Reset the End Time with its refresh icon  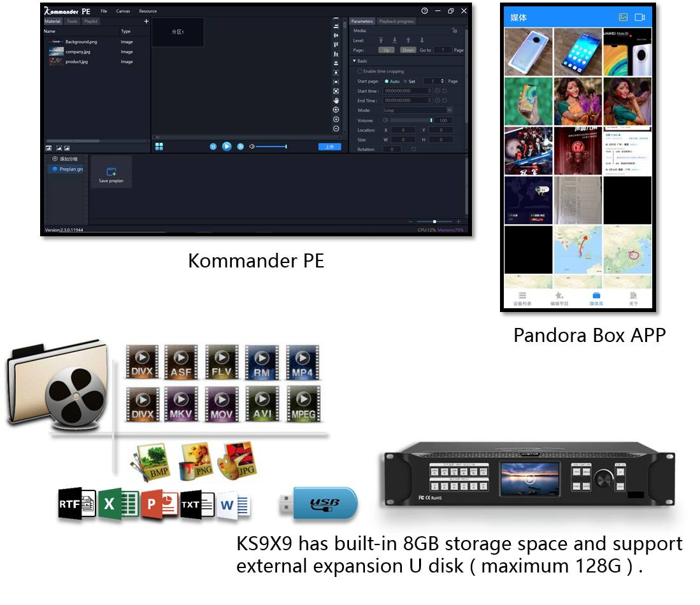pos(445,101)
